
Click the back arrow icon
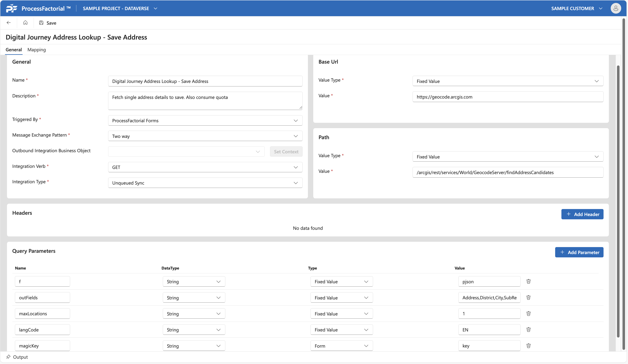(x=9, y=23)
